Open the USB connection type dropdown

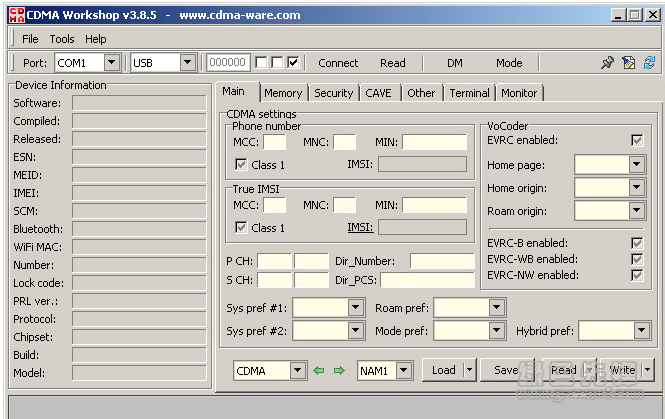pyautogui.click(x=187, y=63)
